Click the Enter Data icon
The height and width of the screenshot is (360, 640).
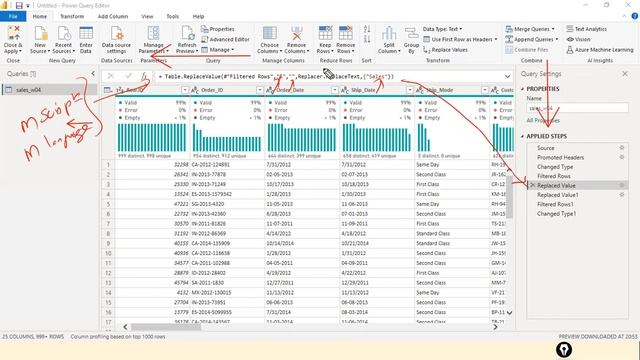pos(86,33)
